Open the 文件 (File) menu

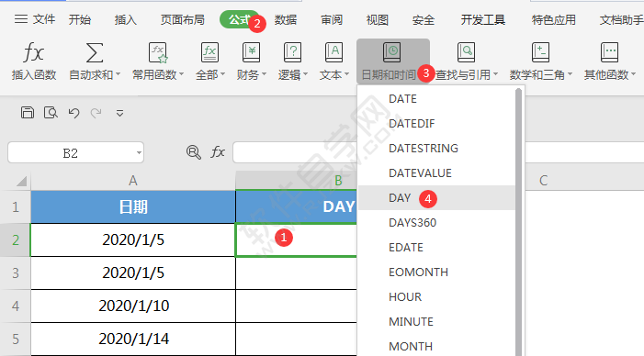click(x=44, y=19)
